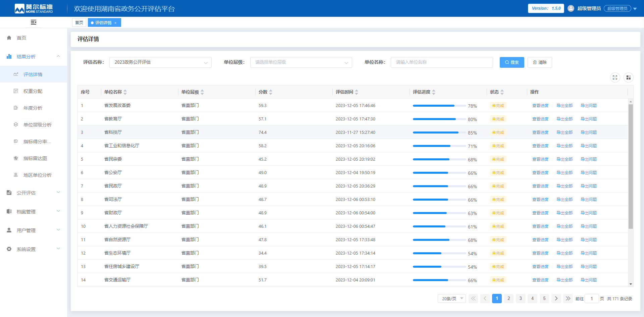Click the 指标雷达图 sidebar icon
This screenshot has width=644, height=317.
click(16, 158)
